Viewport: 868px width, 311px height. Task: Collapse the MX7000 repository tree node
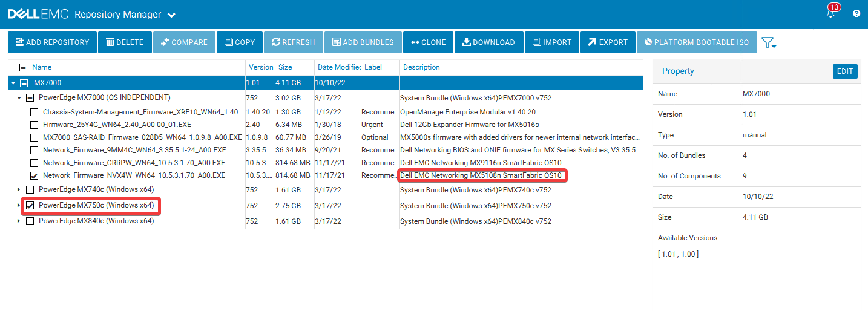(13, 83)
